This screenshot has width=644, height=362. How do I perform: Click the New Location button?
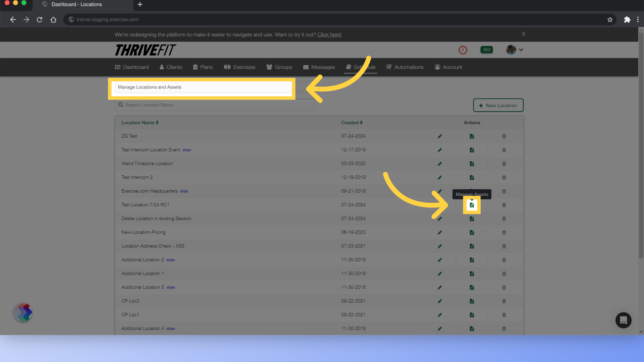coord(498,105)
